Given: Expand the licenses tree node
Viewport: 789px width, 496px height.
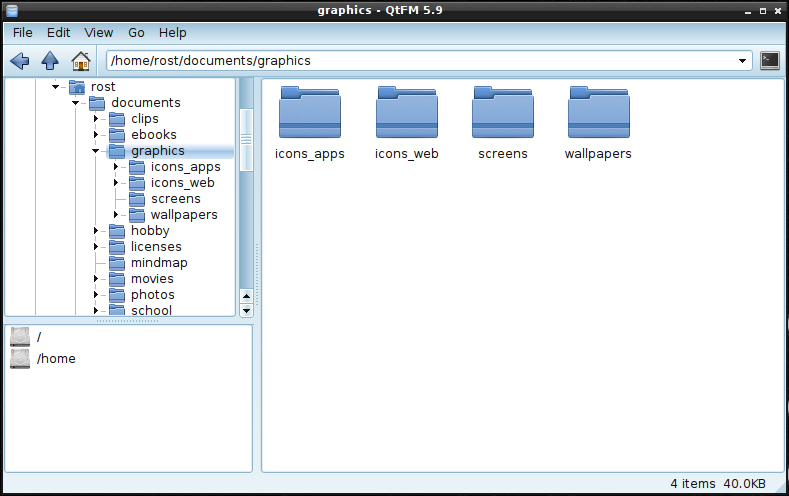Looking at the screenshot, I should click(96, 246).
